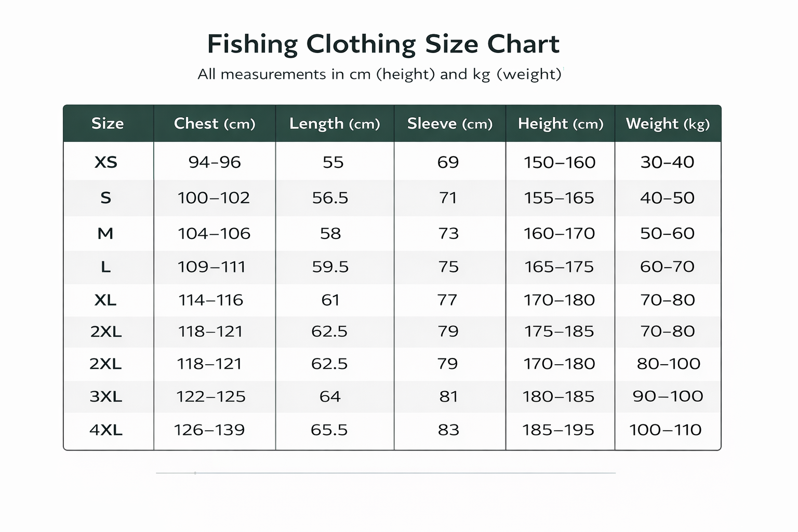Select length value 59.5
This screenshot has width=798, height=532.
[x=330, y=267]
